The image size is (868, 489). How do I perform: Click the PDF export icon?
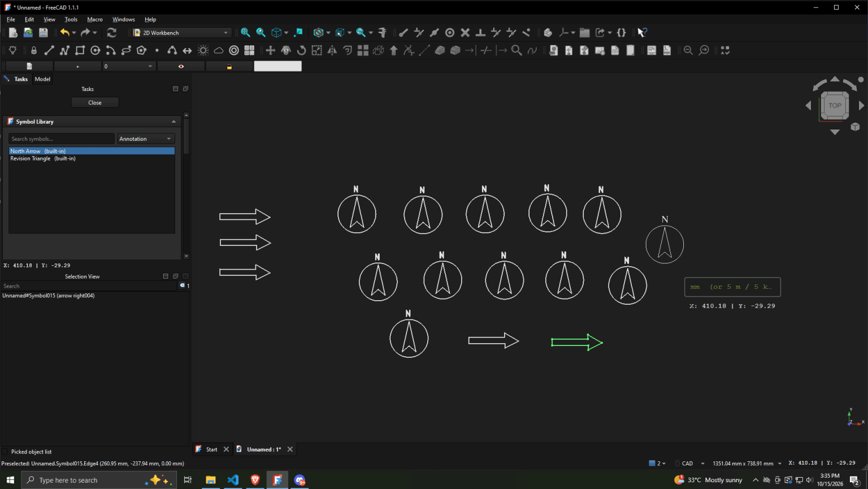pos(667,50)
